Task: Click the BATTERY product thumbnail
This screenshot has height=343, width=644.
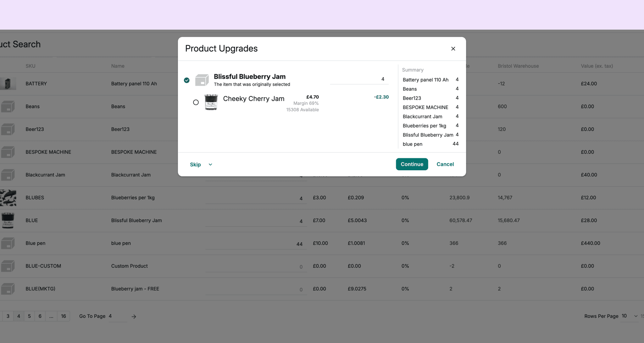Action: [x=8, y=84]
